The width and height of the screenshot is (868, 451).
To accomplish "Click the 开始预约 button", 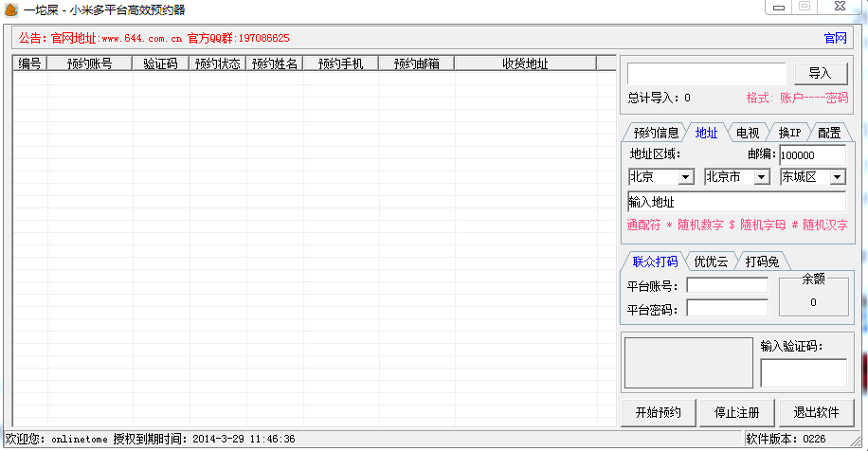I will [659, 413].
